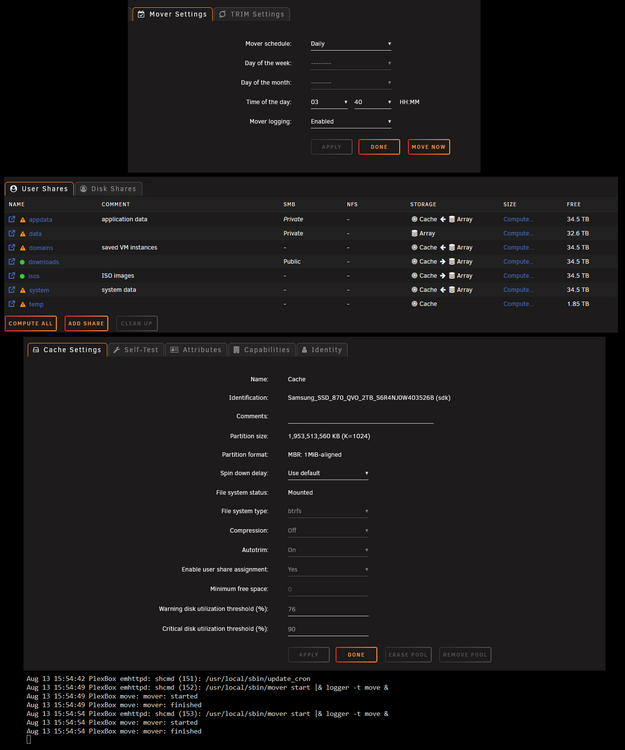Switch to the Self-Test tab
This screenshot has height=750, width=625.
click(136, 350)
